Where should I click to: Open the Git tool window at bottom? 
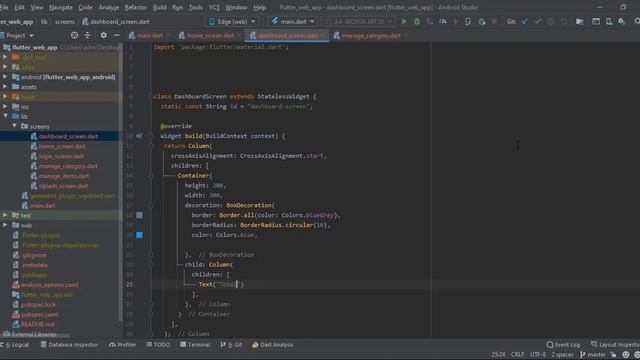[231, 345]
